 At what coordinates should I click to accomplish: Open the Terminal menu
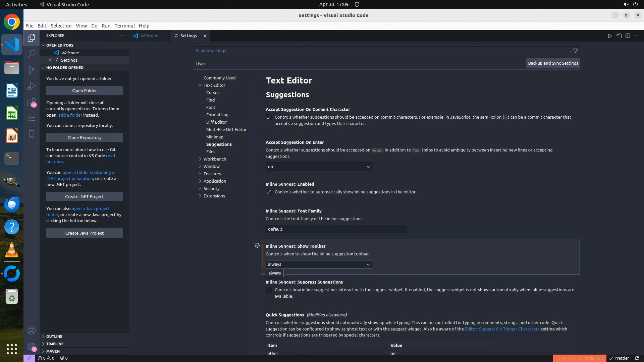pos(124,26)
